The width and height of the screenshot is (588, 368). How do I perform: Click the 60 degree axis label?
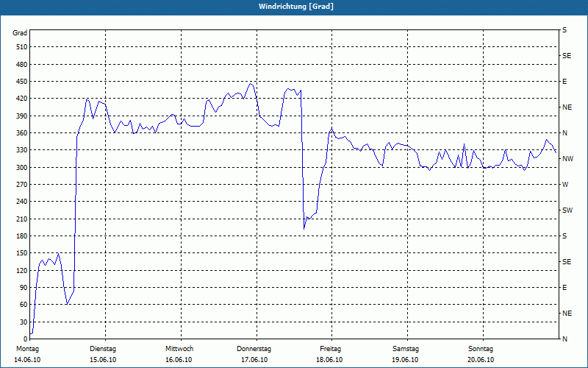point(24,305)
